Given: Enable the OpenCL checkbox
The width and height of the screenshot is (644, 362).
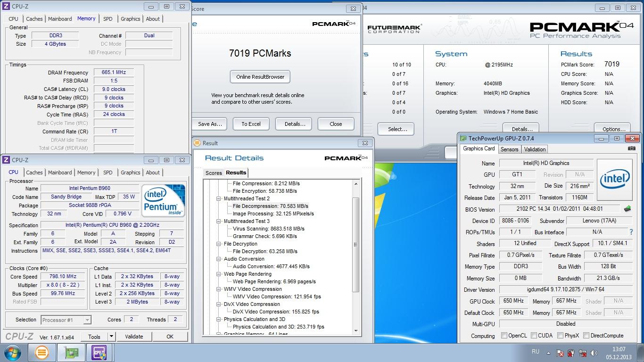Looking at the screenshot, I should pyautogui.click(x=504, y=336).
